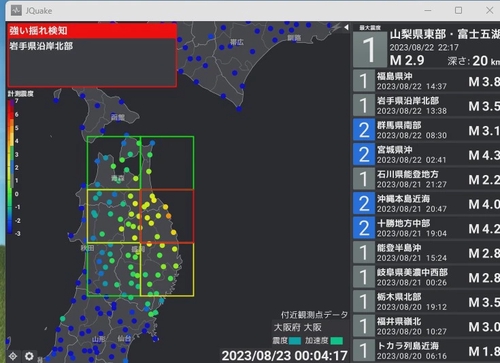Click the 震度 teal color swatch
The width and height of the screenshot is (500, 363).
(295, 341)
